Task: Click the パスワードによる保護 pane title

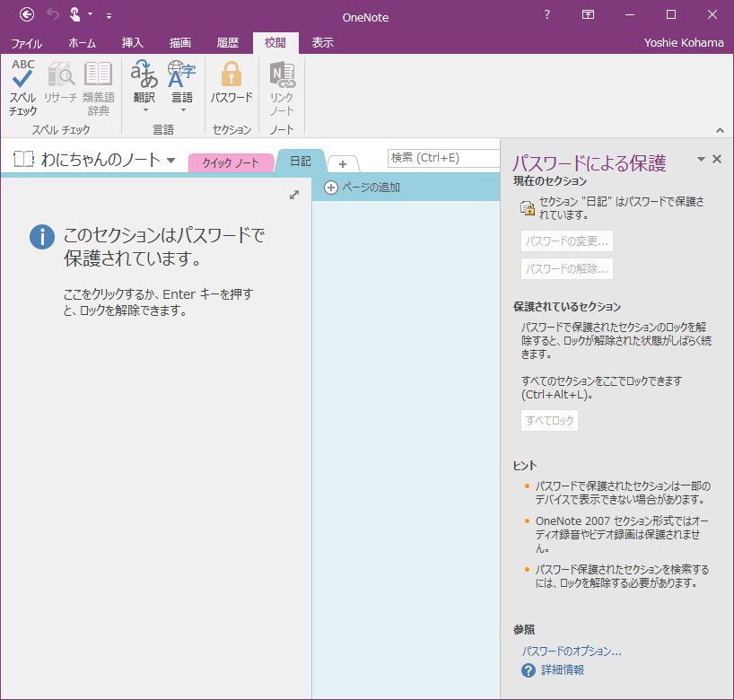Action: click(x=589, y=163)
